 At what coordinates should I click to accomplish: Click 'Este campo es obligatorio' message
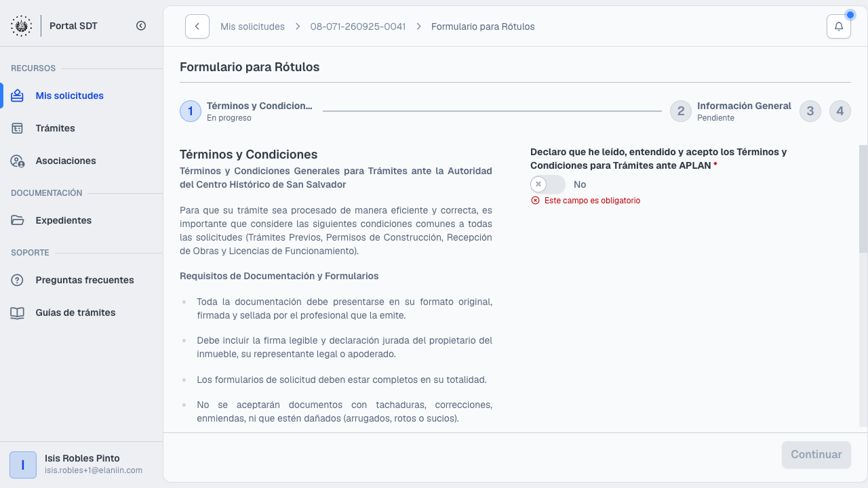592,201
